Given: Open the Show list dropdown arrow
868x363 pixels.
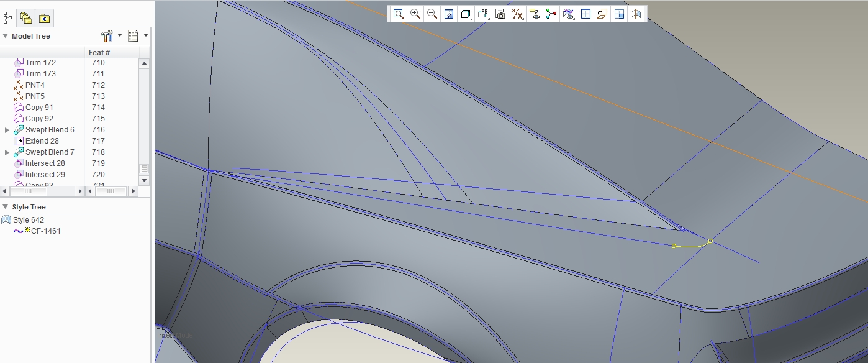Looking at the screenshot, I should [146, 35].
